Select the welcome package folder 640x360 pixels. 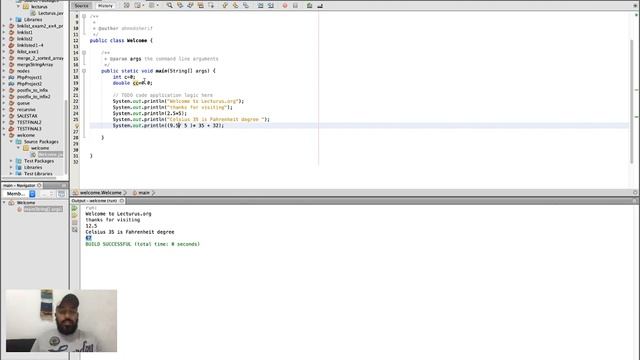click(40, 148)
